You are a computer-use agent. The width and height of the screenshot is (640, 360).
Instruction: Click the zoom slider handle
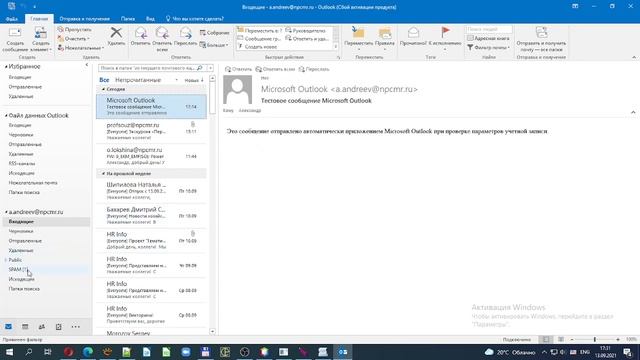click(x=595, y=339)
